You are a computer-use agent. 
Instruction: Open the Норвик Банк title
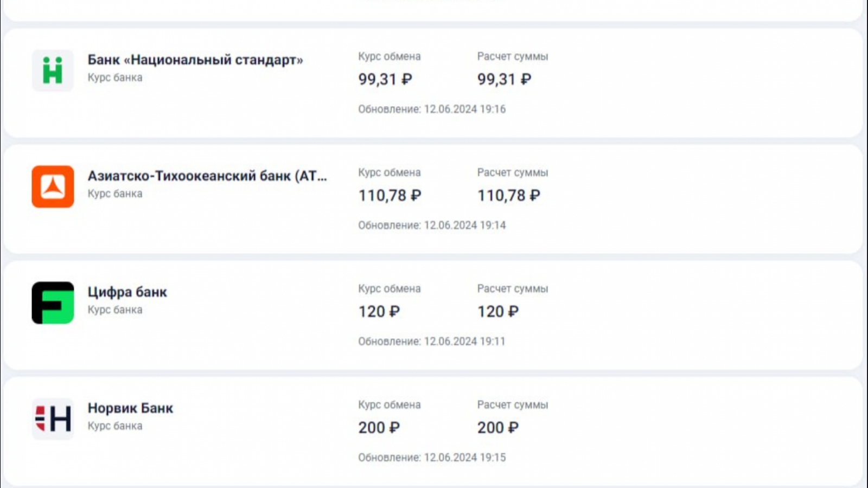[130, 408]
